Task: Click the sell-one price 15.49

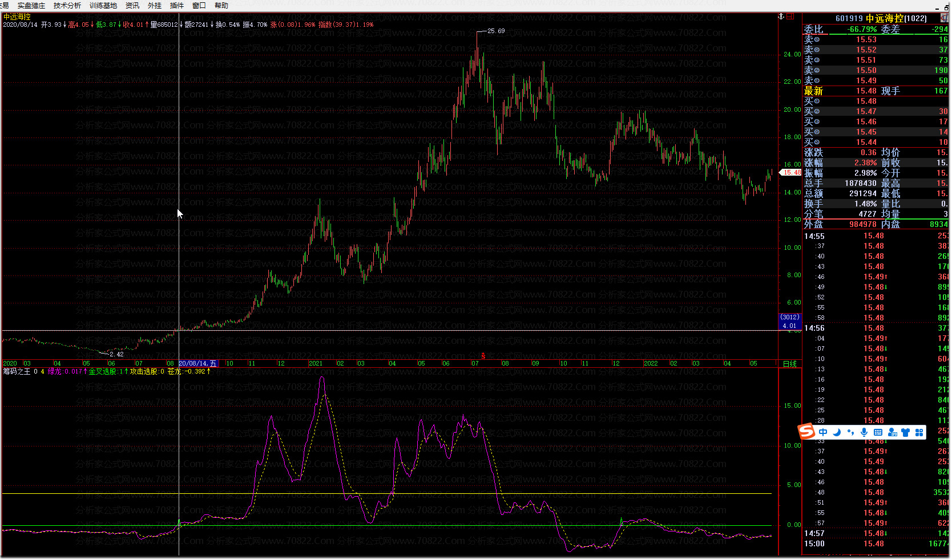Action: [x=866, y=80]
